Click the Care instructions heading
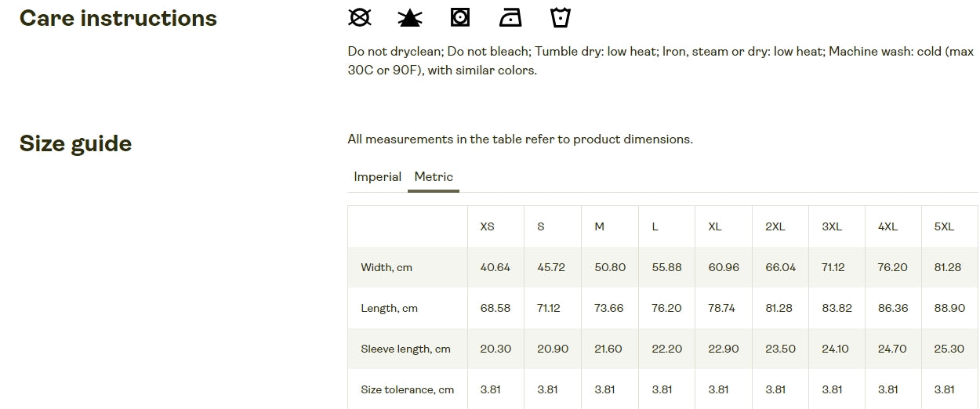Viewport: 980px width, 409px height. 118,18
